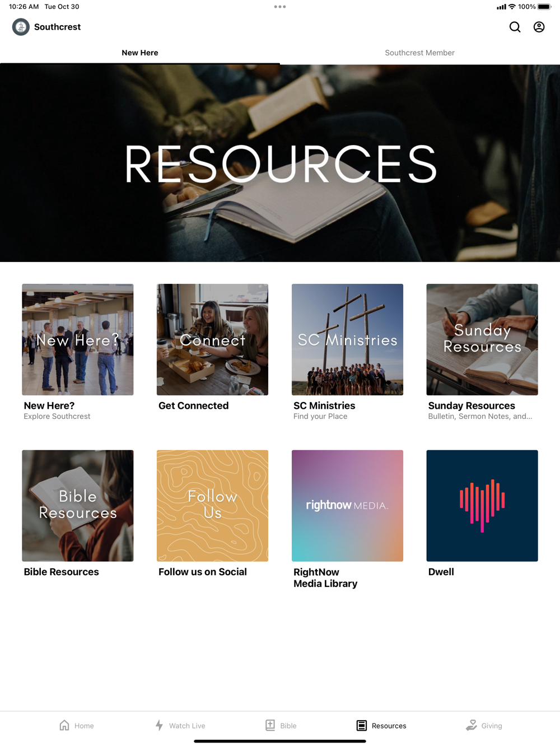The width and height of the screenshot is (560, 747).
Task: Open the New Here? thumbnail
Action: click(78, 339)
